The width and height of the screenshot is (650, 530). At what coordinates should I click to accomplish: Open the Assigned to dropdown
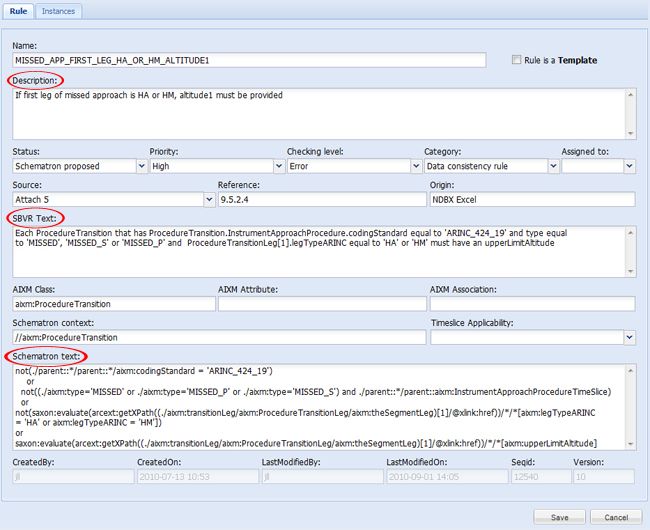pos(628,166)
